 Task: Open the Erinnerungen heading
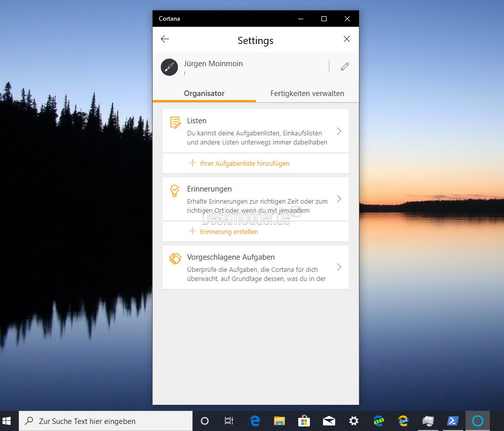pos(209,189)
